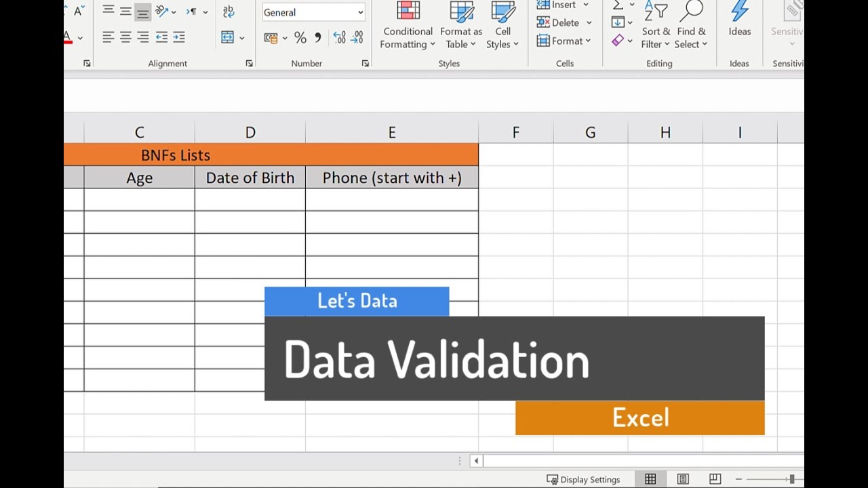
Task: Toggle the highlighted Bottom Align button
Action: 143,12
